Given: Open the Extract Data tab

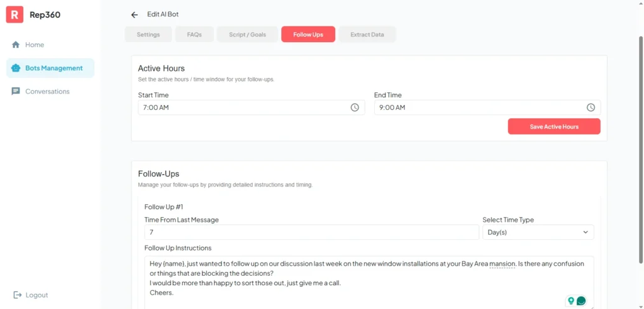Looking at the screenshot, I should (367, 35).
